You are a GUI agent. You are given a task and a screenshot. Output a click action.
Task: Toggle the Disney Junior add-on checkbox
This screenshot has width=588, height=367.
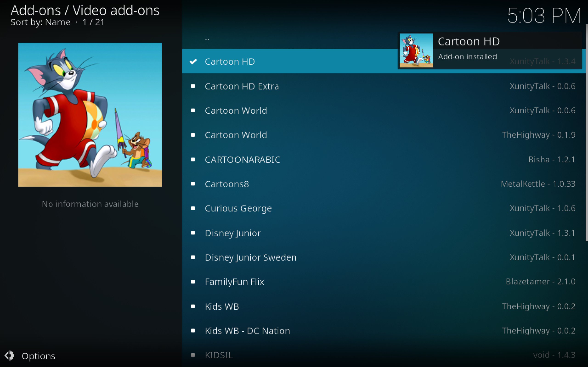[193, 233]
